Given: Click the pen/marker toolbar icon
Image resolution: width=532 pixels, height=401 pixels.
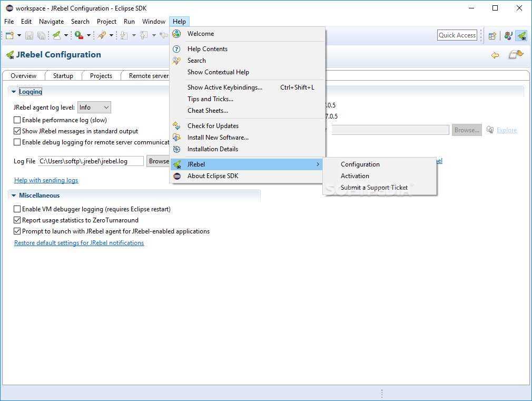Looking at the screenshot, I should 102,35.
